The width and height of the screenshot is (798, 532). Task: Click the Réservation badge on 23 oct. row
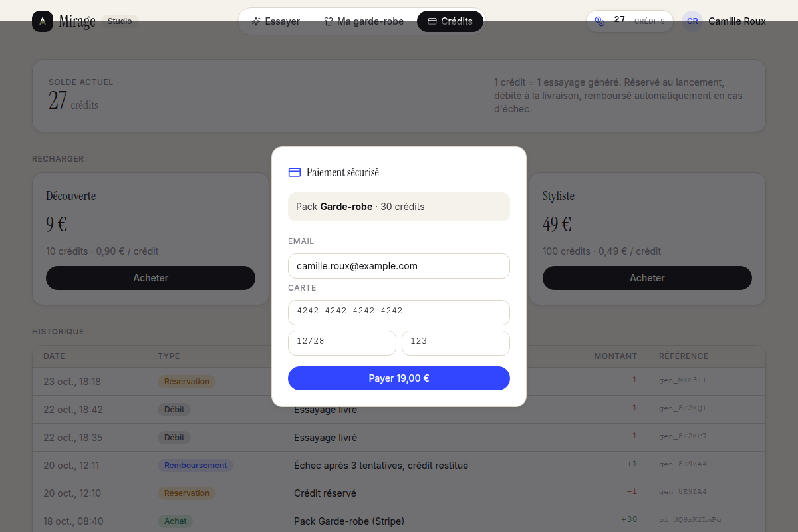tap(187, 382)
